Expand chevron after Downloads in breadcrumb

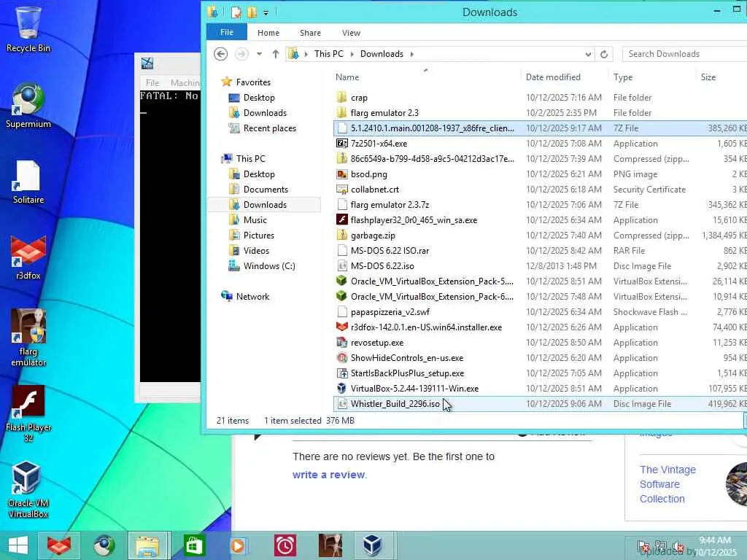pyautogui.click(x=411, y=54)
